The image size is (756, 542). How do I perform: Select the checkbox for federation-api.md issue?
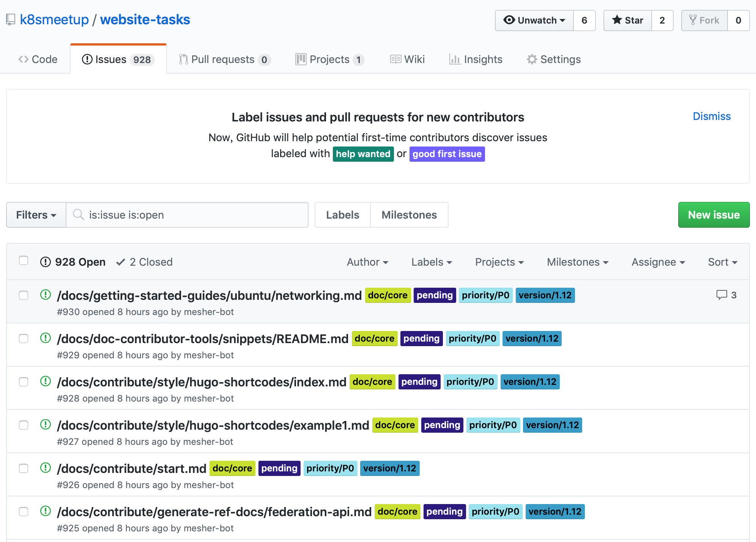click(24, 512)
